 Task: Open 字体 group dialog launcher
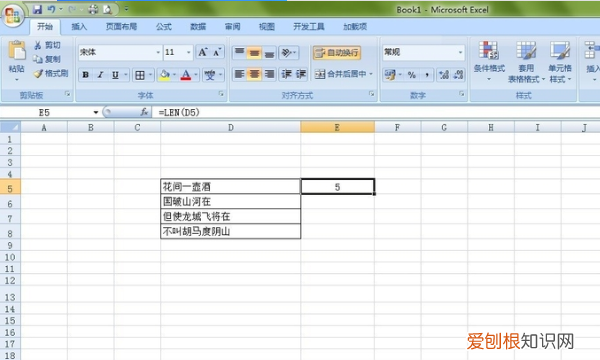[x=221, y=94]
